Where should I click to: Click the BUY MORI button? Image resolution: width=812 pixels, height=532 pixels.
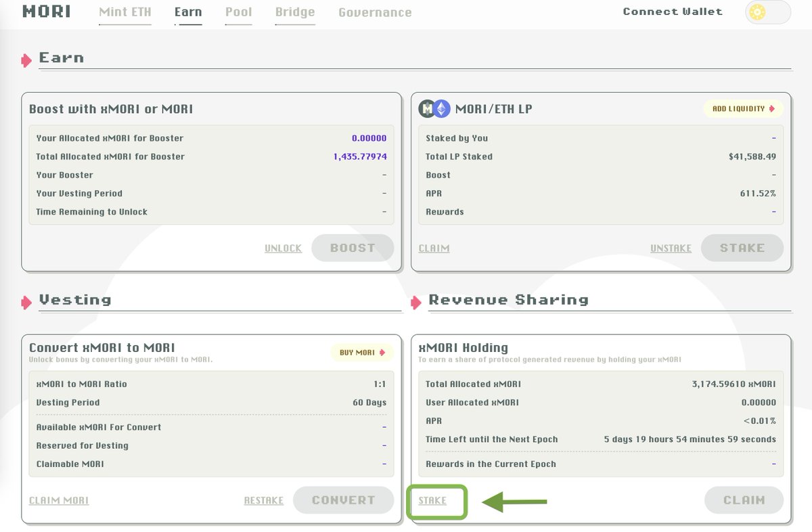362,353
